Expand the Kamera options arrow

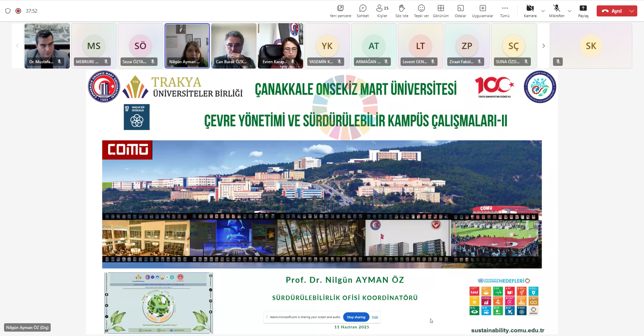click(x=543, y=11)
